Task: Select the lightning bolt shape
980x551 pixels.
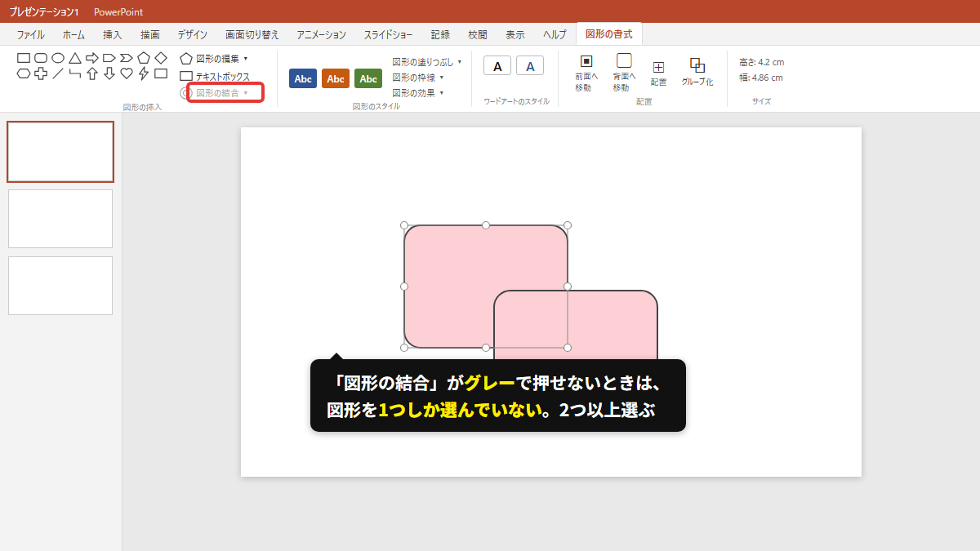Action: tap(144, 73)
